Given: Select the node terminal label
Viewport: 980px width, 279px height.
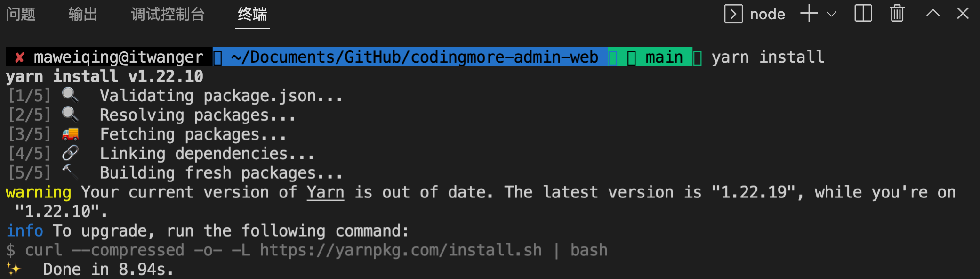Looking at the screenshot, I should tap(767, 14).
